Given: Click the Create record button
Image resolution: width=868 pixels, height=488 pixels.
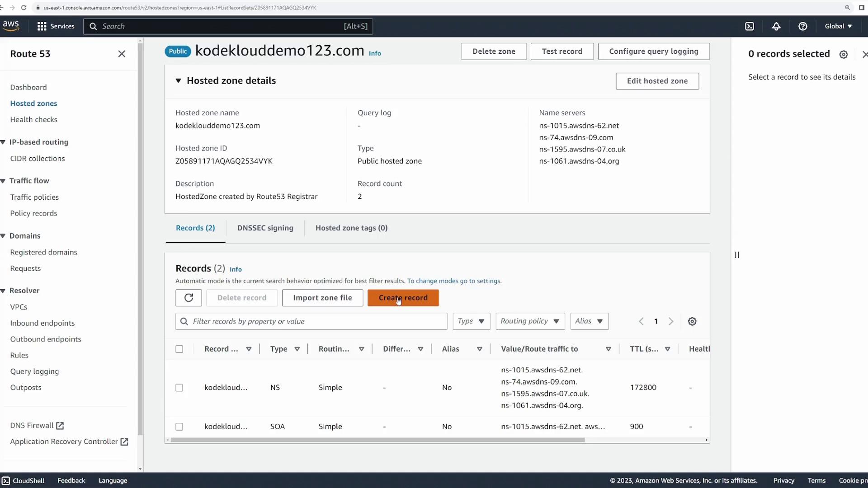Looking at the screenshot, I should pyautogui.click(x=403, y=298).
